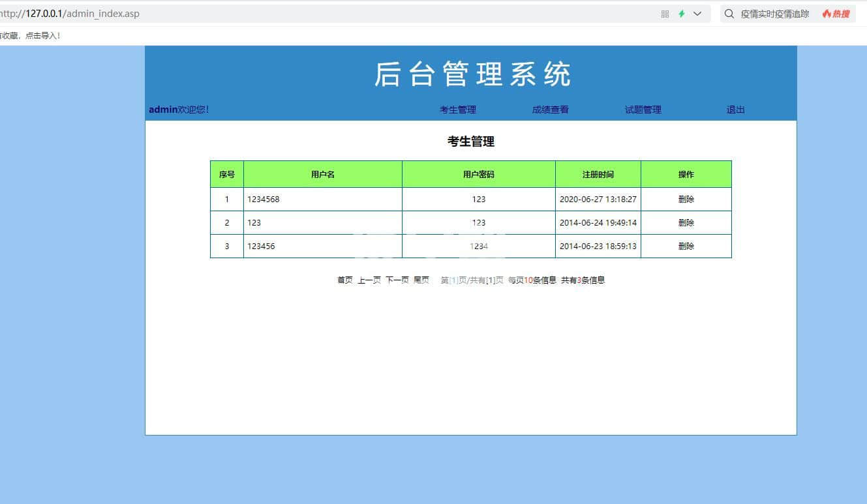Log out via the 退出 link

tap(735, 110)
